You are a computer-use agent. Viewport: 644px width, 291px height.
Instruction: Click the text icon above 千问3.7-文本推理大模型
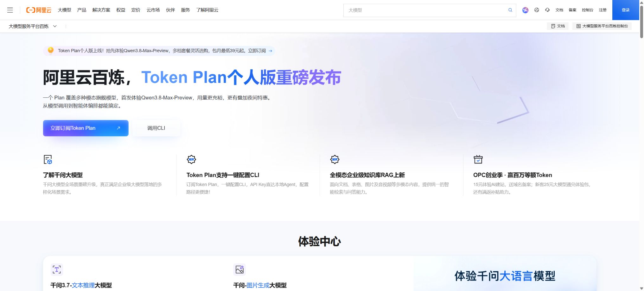pos(57,269)
